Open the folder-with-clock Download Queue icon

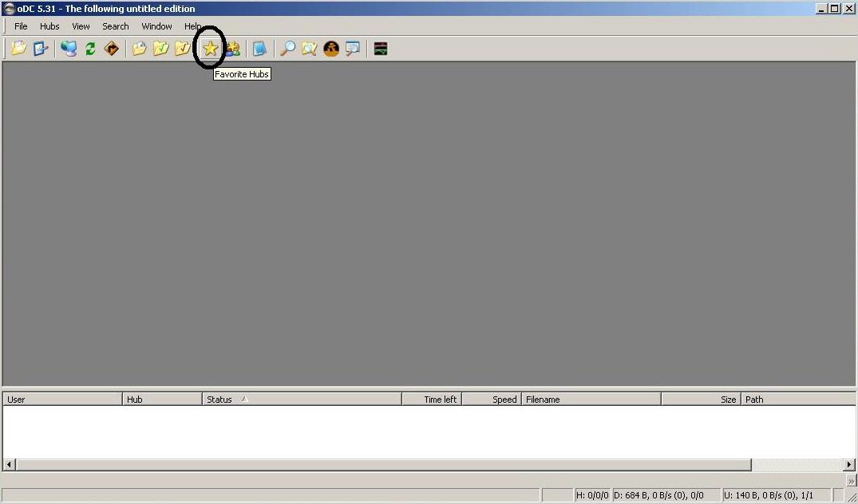139,49
